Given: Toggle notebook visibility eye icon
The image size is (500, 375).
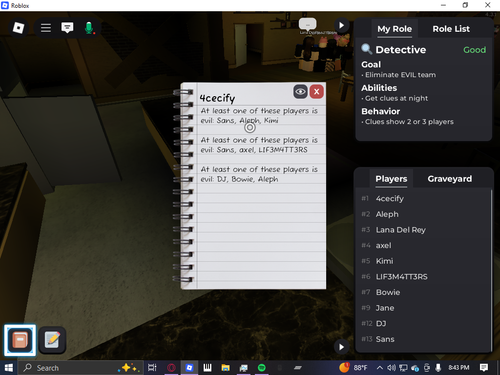Looking at the screenshot, I should coord(300,92).
